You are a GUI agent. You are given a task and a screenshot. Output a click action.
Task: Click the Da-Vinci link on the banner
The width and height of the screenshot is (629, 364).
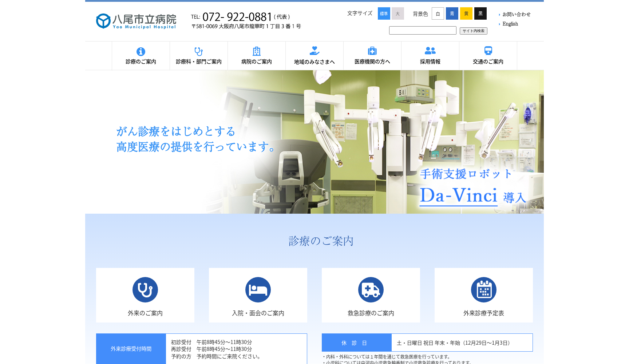(458, 197)
